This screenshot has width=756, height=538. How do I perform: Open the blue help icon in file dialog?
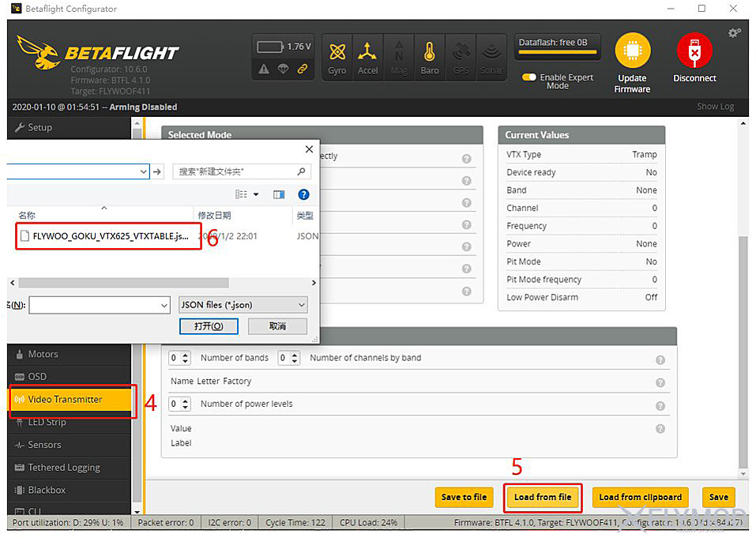coord(303,194)
